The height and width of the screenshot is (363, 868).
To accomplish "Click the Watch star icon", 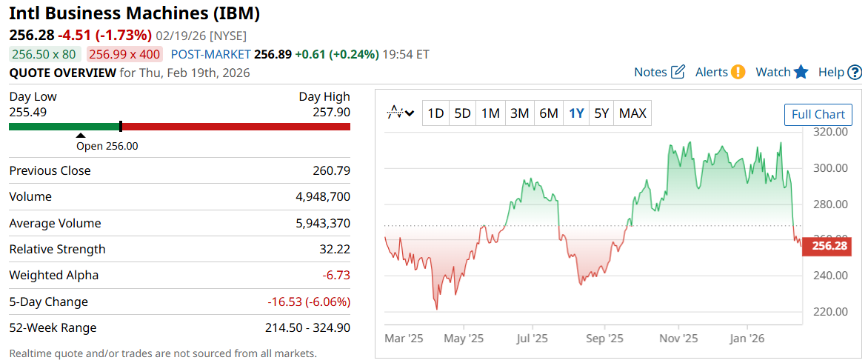I will pos(801,72).
